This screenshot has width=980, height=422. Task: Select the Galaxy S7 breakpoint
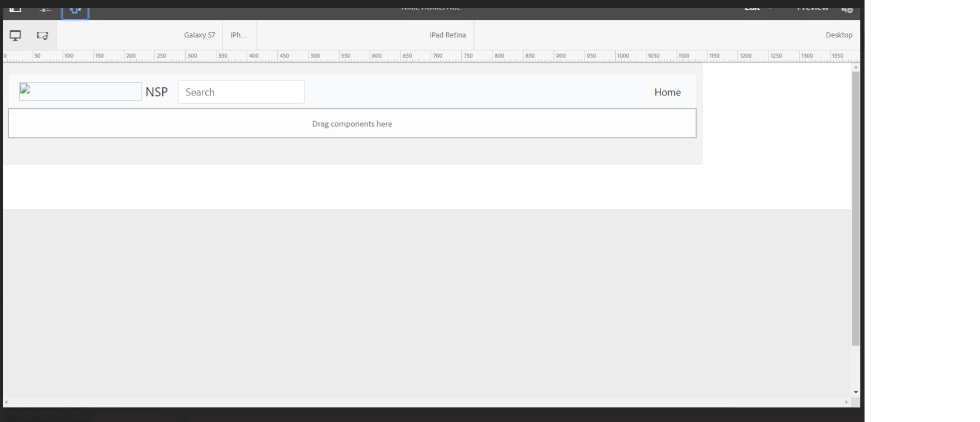200,35
